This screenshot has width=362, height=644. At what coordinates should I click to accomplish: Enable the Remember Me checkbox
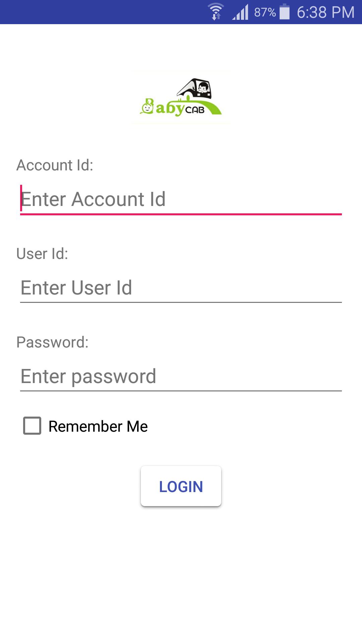(32, 426)
